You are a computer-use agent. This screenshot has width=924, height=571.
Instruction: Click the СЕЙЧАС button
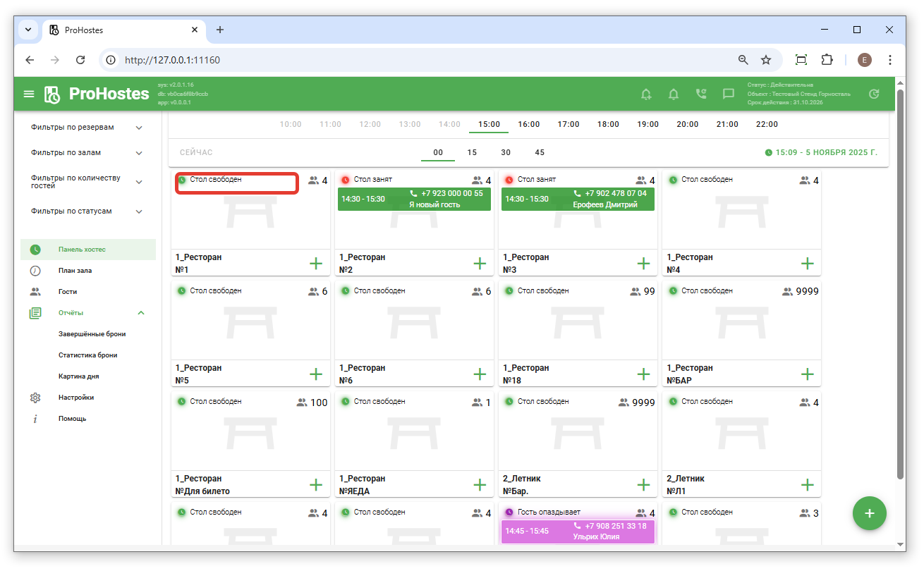pos(196,153)
